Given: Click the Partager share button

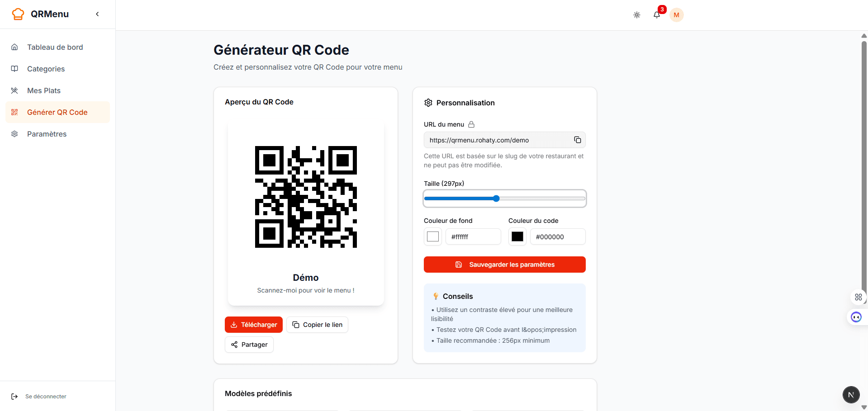Looking at the screenshot, I should [249, 344].
